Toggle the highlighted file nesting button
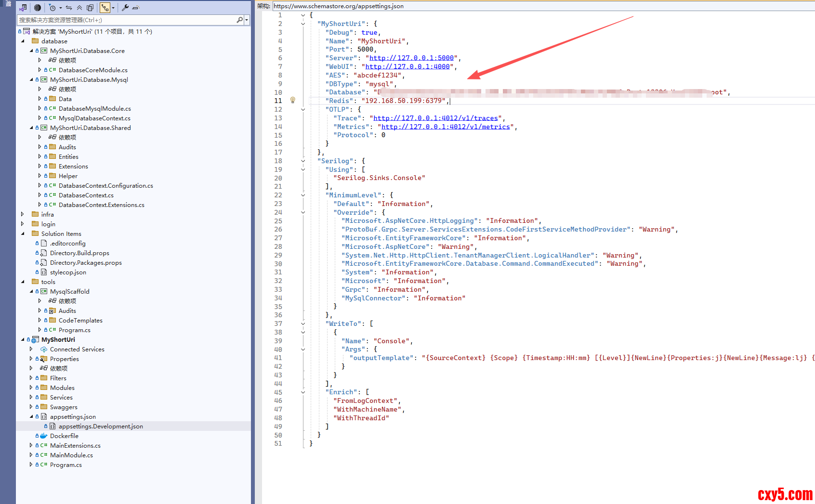This screenshot has width=815, height=504. click(x=105, y=8)
